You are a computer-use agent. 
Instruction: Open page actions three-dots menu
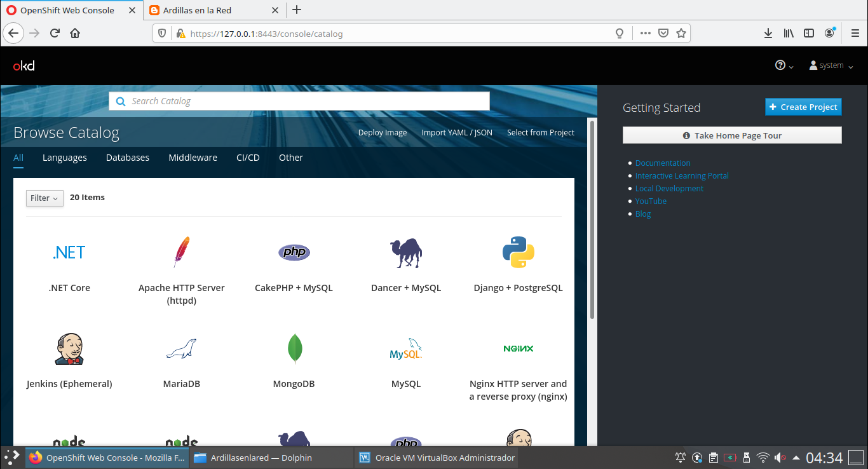646,33
